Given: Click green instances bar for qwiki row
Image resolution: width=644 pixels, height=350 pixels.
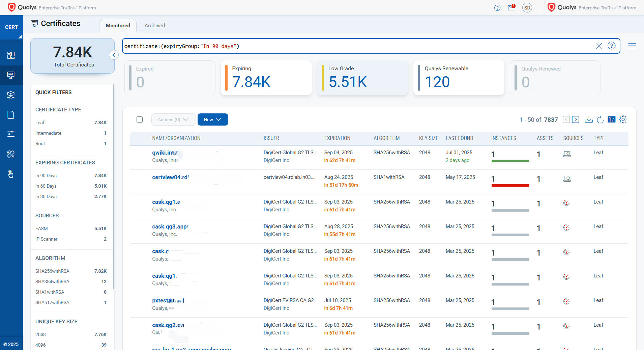Looking at the screenshot, I should click(x=510, y=161).
